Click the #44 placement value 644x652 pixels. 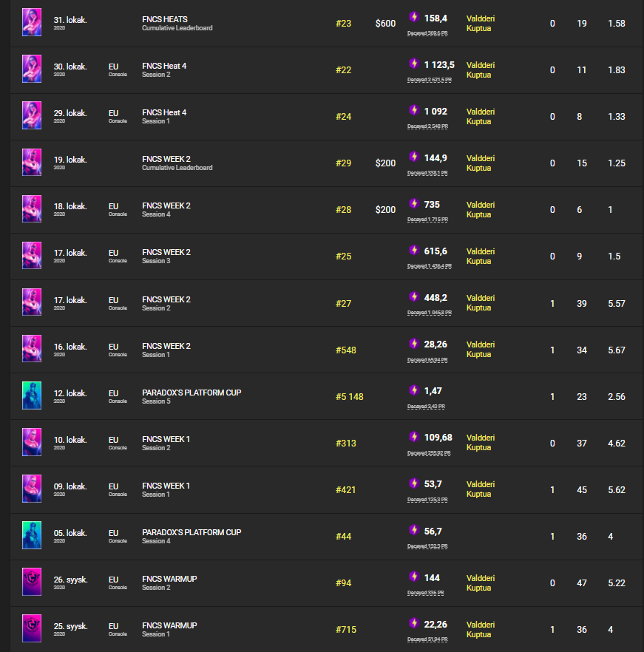click(x=344, y=537)
